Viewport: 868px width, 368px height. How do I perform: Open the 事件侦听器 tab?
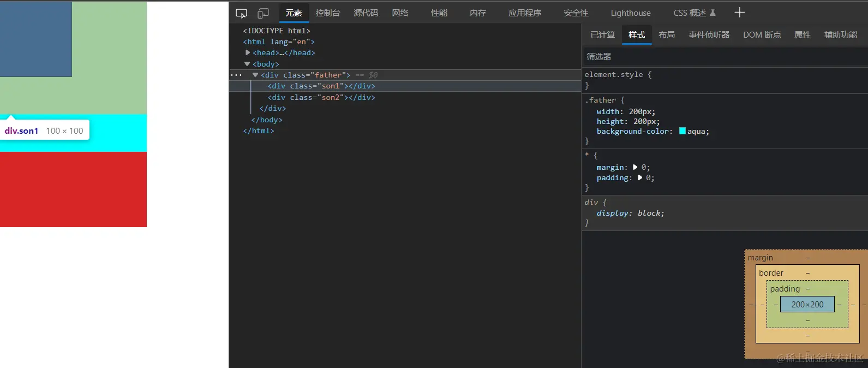click(x=709, y=35)
